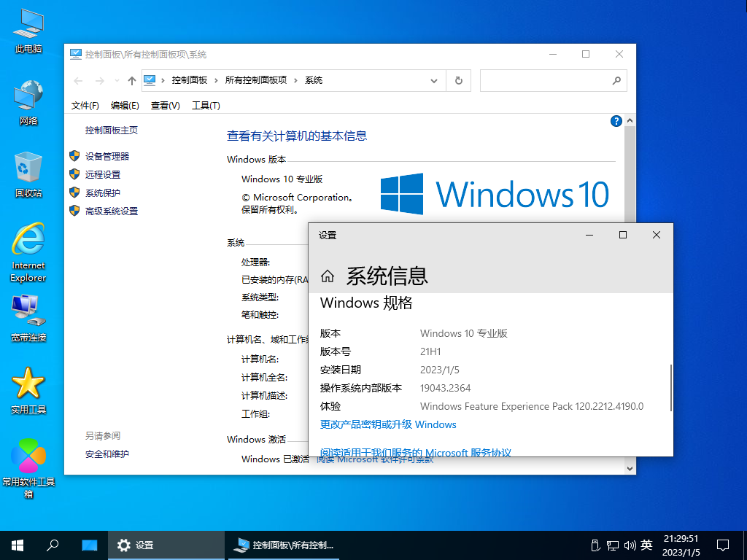This screenshot has width=747, height=560.
Task: Click the 19043.2364 build number text
Action: pos(446,388)
